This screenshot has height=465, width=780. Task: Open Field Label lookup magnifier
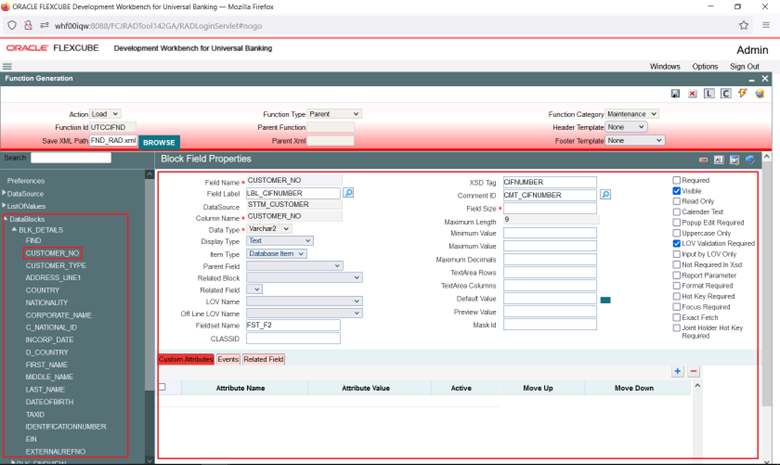click(349, 192)
